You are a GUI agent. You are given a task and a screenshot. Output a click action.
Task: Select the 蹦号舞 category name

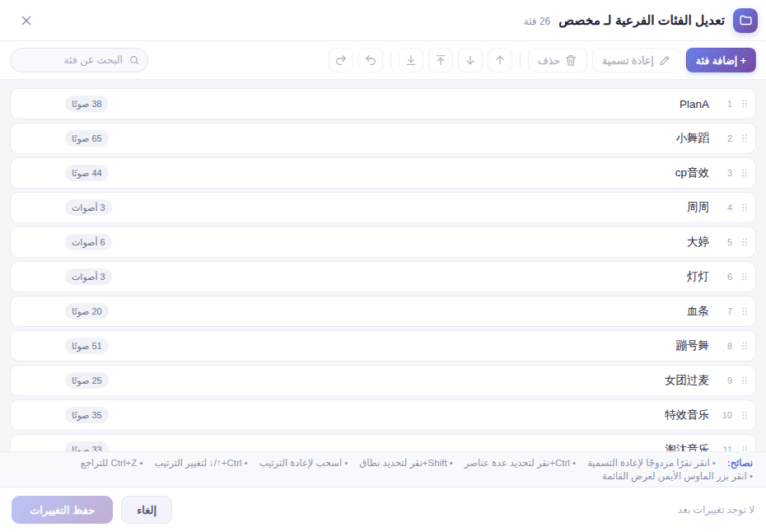[693, 346]
